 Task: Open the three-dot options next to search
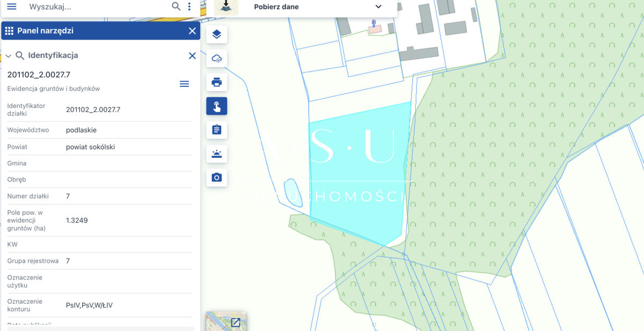(189, 6)
